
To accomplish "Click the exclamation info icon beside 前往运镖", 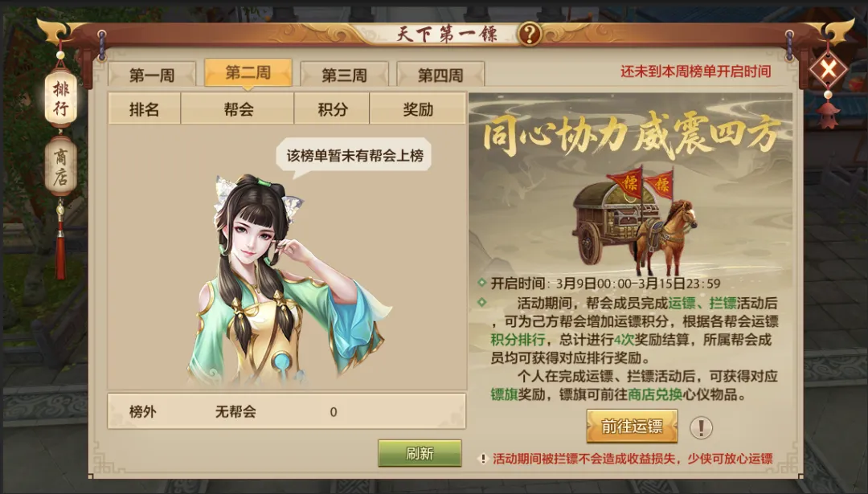I will 701,427.
